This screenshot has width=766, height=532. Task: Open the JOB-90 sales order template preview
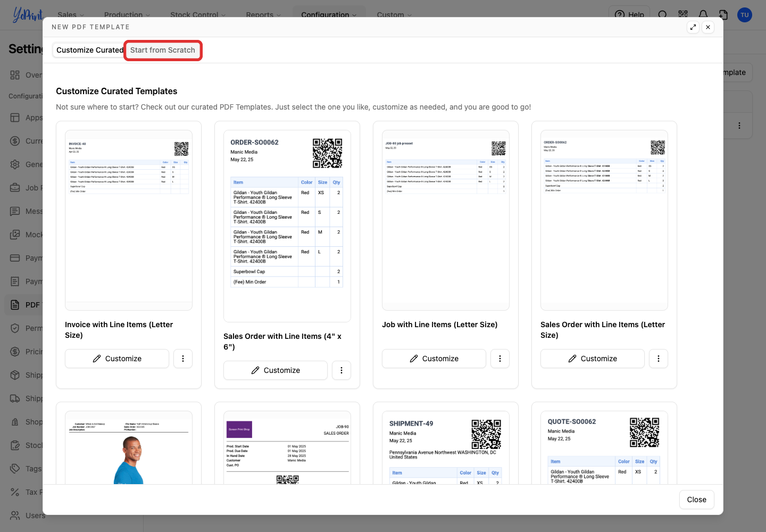(287, 447)
